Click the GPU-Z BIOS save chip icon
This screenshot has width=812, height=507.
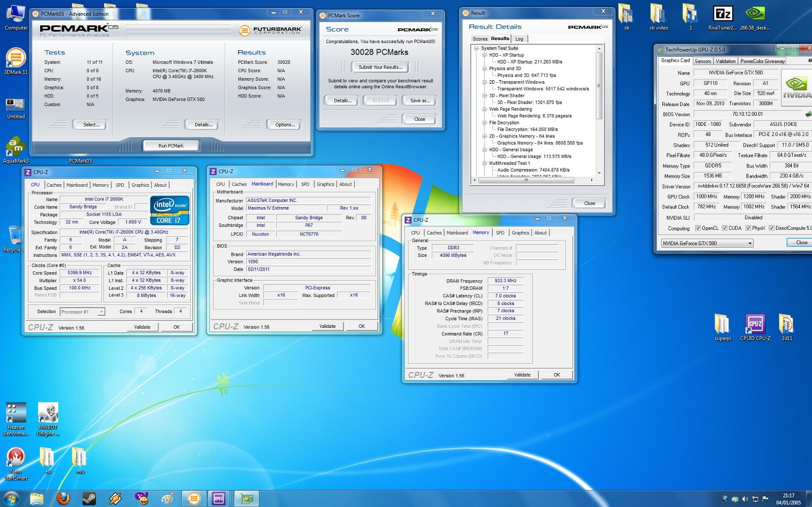coord(808,114)
